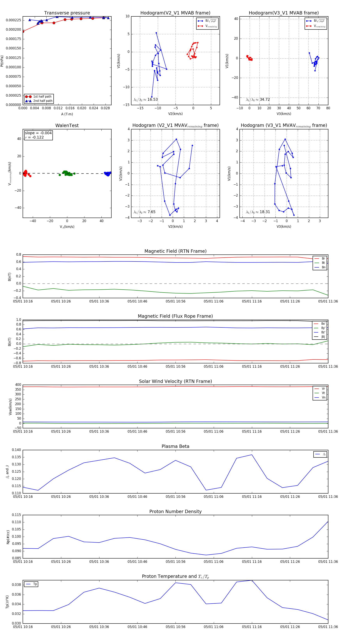Click the "V_remaining(km/s)" y-axis label on WalenTest

click(x=10, y=173)
